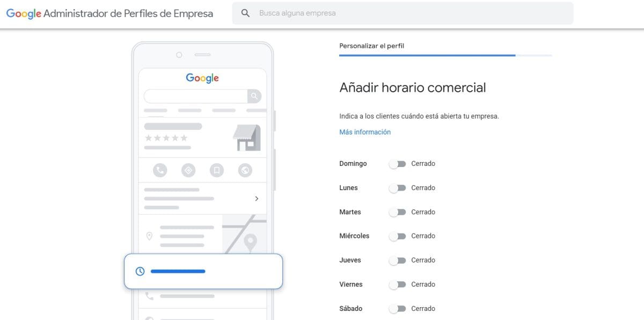644x320 pixels.
Task: Click the search button inside the phone mockup
Action: (x=254, y=96)
